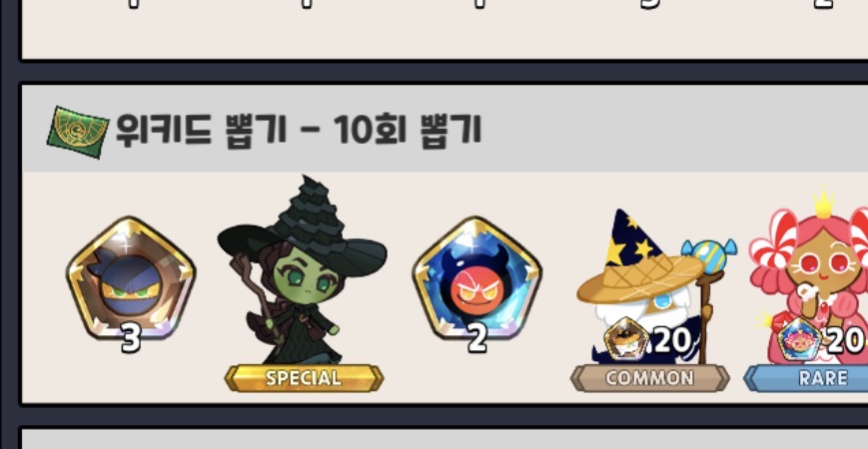Click the small soulstone icon beside Wizard's 20
This screenshot has height=449, width=868.
point(626,338)
